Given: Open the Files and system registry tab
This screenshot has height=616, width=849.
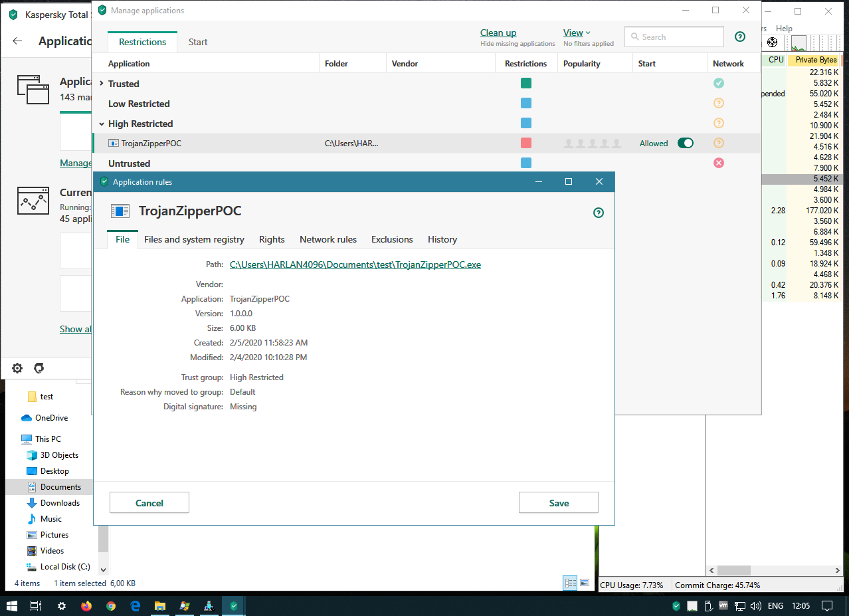Looking at the screenshot, I should tap(194, 239).
